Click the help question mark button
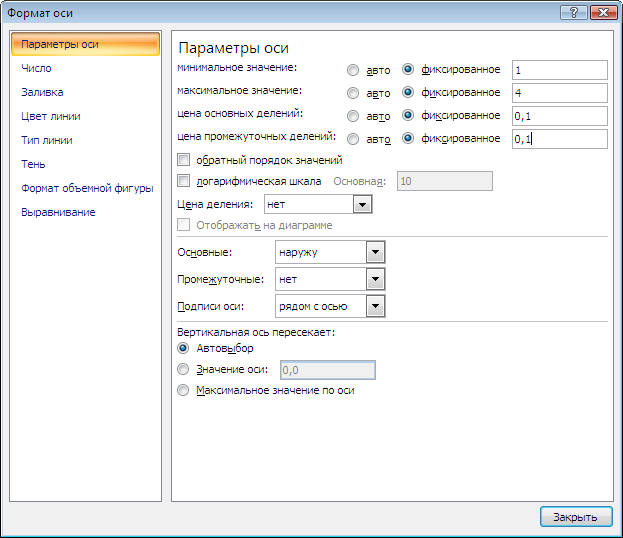The image size is (623, 538). tap(573, 13)
